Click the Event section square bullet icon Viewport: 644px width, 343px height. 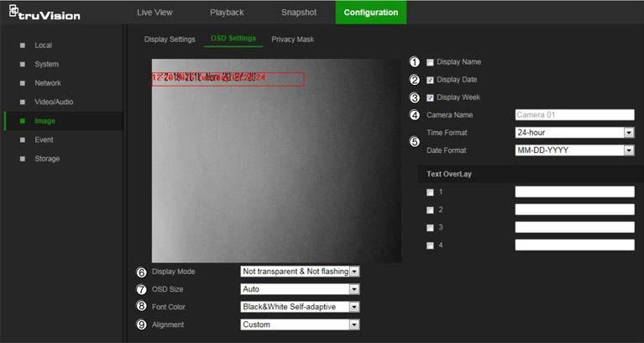point(23,140)
